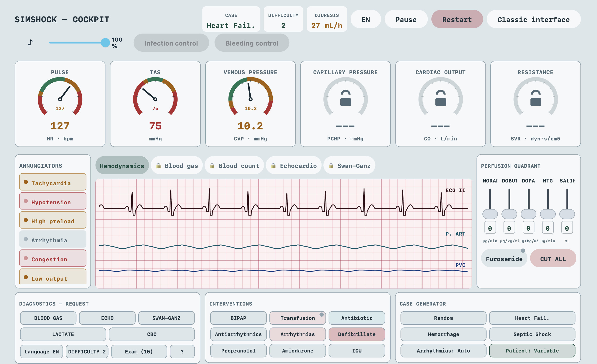The width and height of the screenshot is (597, 364).
Task: Toggle Arrhythmias: Auto mode
Action: 443,351
